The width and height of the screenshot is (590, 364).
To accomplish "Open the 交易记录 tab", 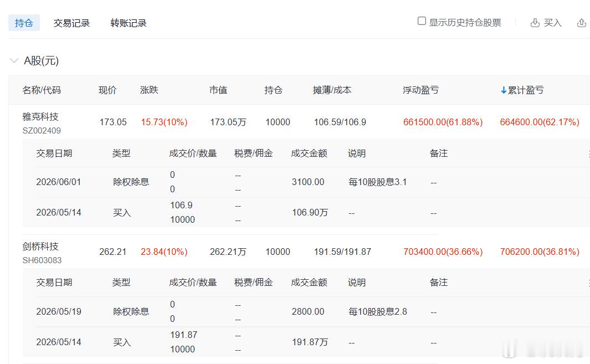I will coord(71,23).
